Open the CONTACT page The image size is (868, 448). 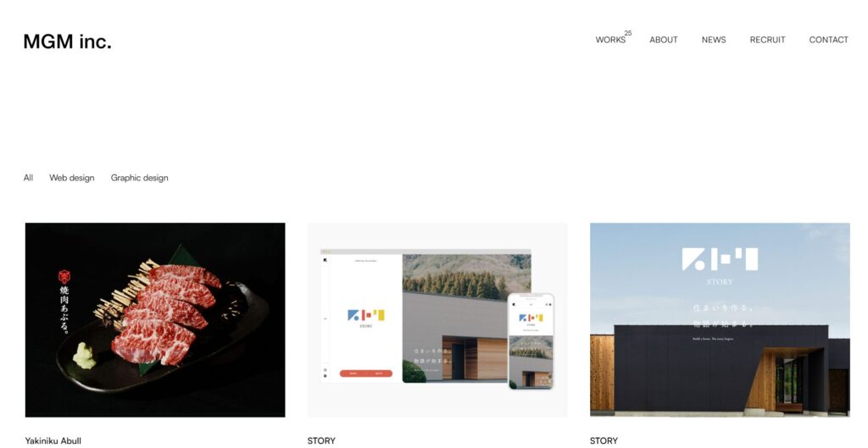click(828, 40)
